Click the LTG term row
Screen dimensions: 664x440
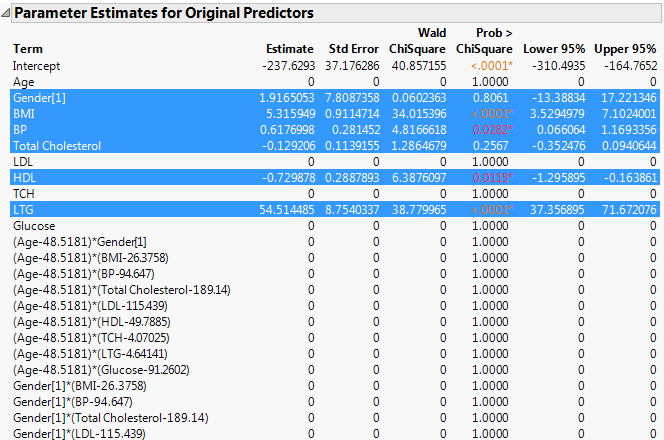[x=24, y=209]
